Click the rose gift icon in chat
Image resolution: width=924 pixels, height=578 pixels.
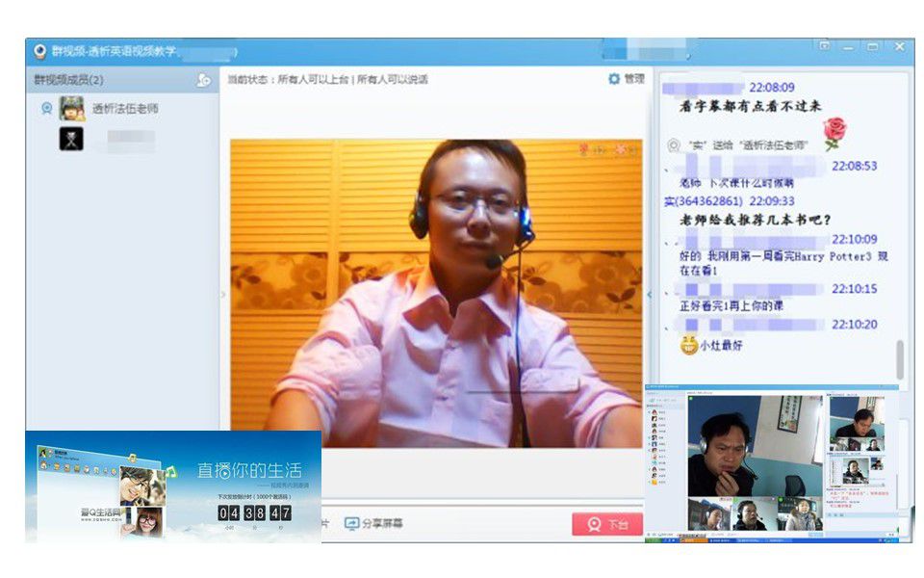(x=834, y=132)
